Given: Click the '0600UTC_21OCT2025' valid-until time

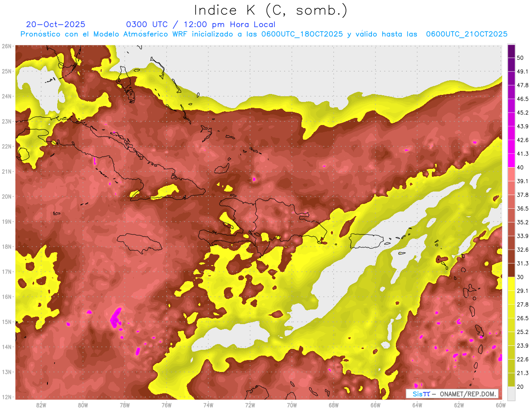Looking at the screenshot, I should coord(467,34).
